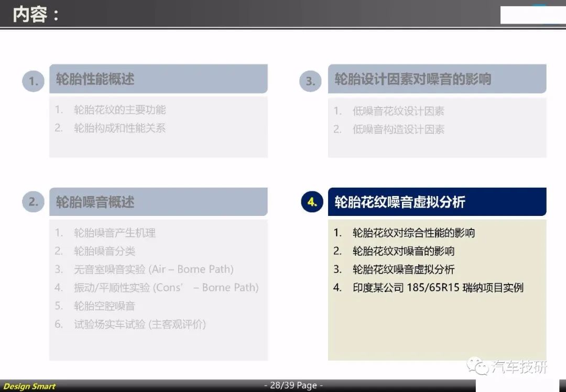Viewport: 566px width, 392px height.
Task: Open section header 轮胎设计因素对噪音的影响
Action: 437,79
